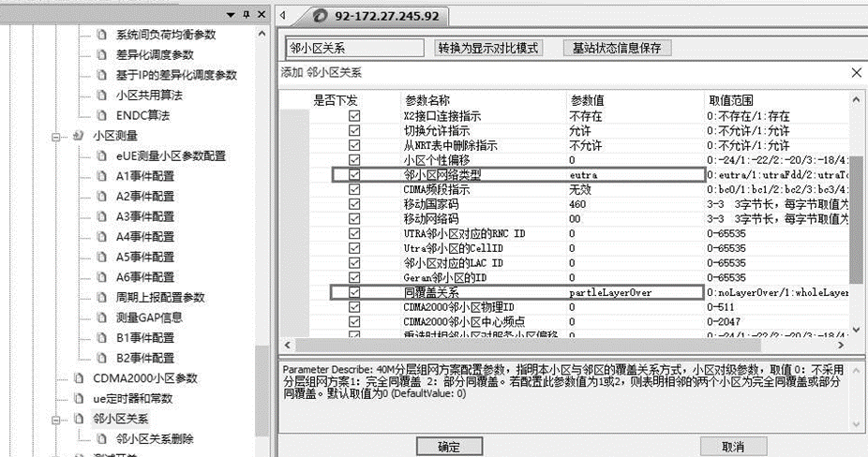Screen dimensions: 868x457
Task: Click 基站状态信息保存 button
Action: click(617, 48)
